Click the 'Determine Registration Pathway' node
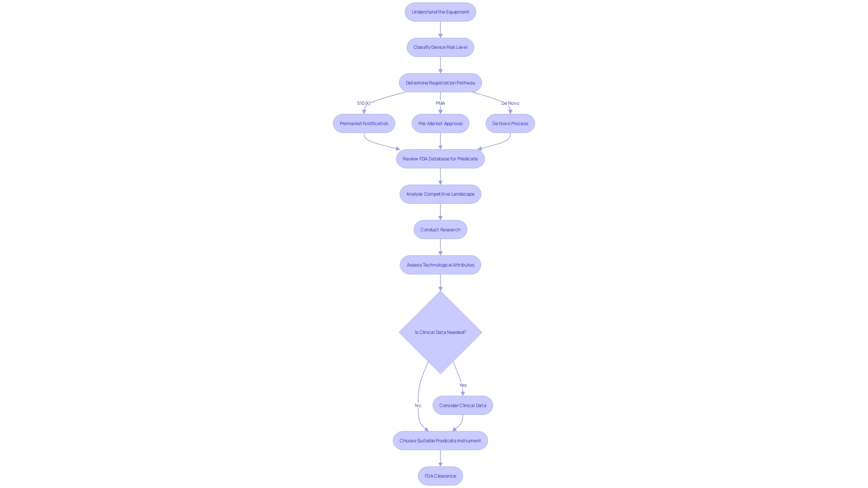 tap(441, 82)
